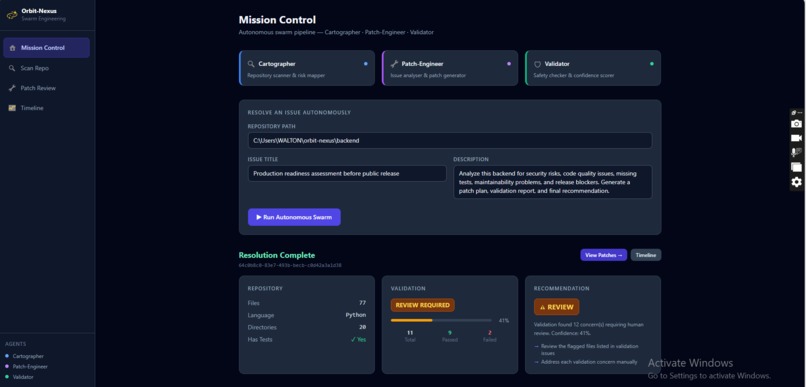806x387 pixels.
Task: Click the Timeline sidebar icon
Action: (x=12, y=108)
